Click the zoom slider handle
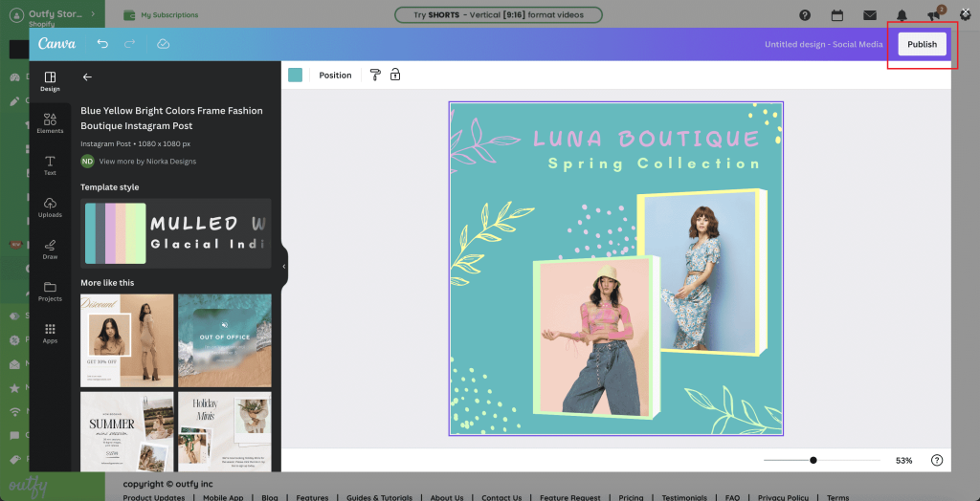This screenshot has height=501, width=980. [813, 461]
